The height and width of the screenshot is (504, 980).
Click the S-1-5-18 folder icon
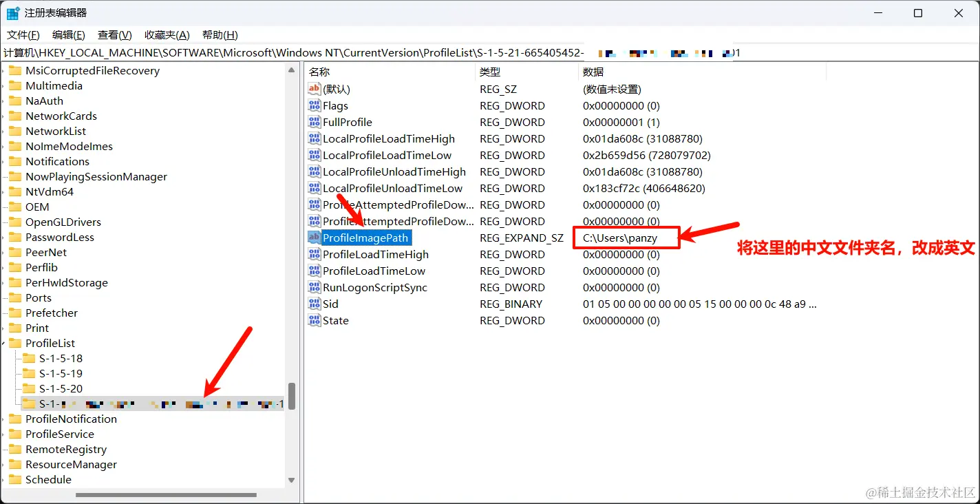[29, 358]
